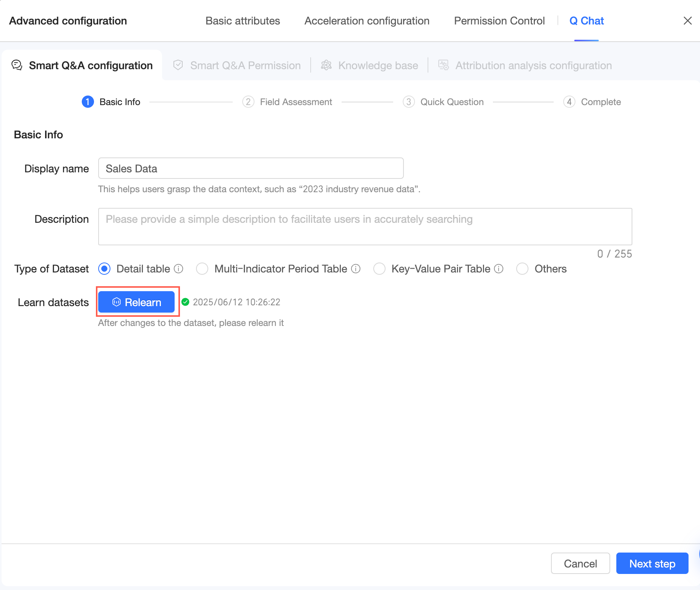
Task: Click the Attribution analysis configuration icon
Action: [443, 65]
